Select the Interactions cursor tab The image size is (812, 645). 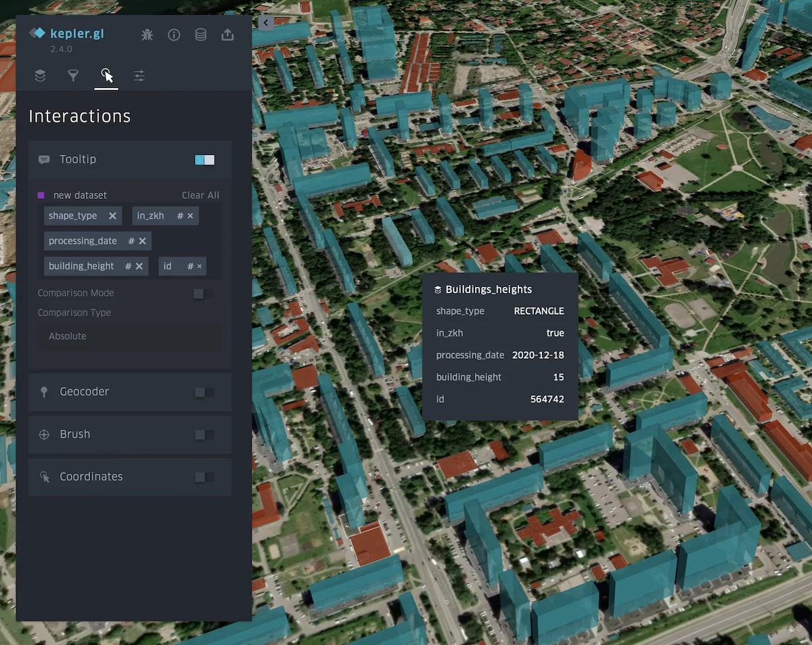pos(106,75)
